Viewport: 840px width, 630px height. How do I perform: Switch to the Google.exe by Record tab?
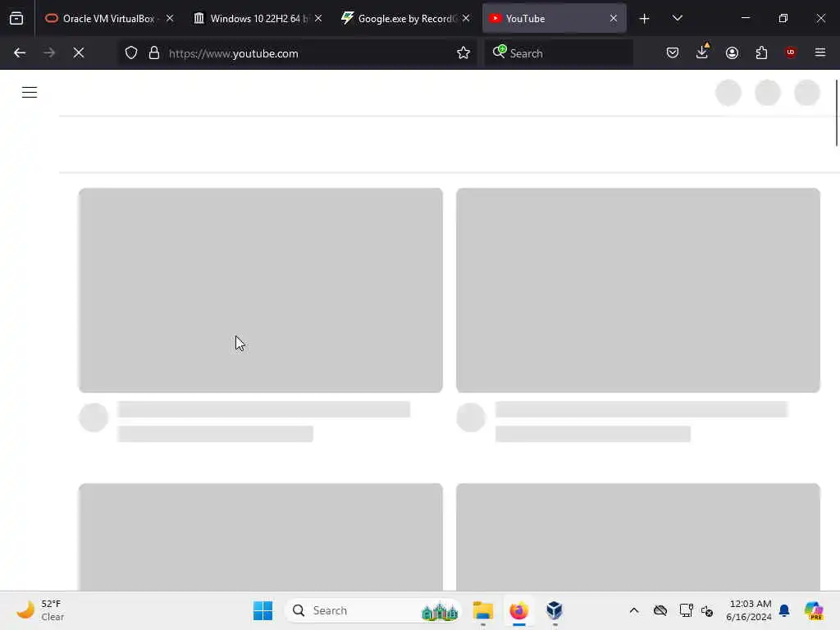(406, 19)
